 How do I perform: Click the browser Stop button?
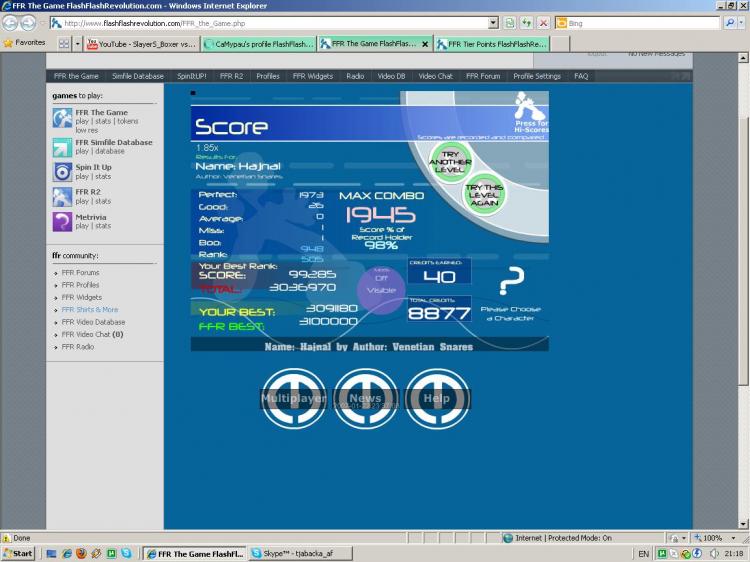click(543, 22)
